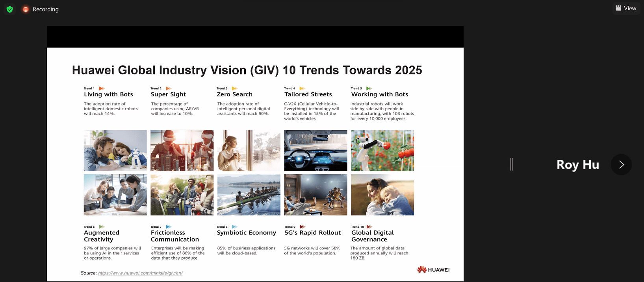Click the Huawei logo on slide
644x282 pixels.
pos(433,269)
